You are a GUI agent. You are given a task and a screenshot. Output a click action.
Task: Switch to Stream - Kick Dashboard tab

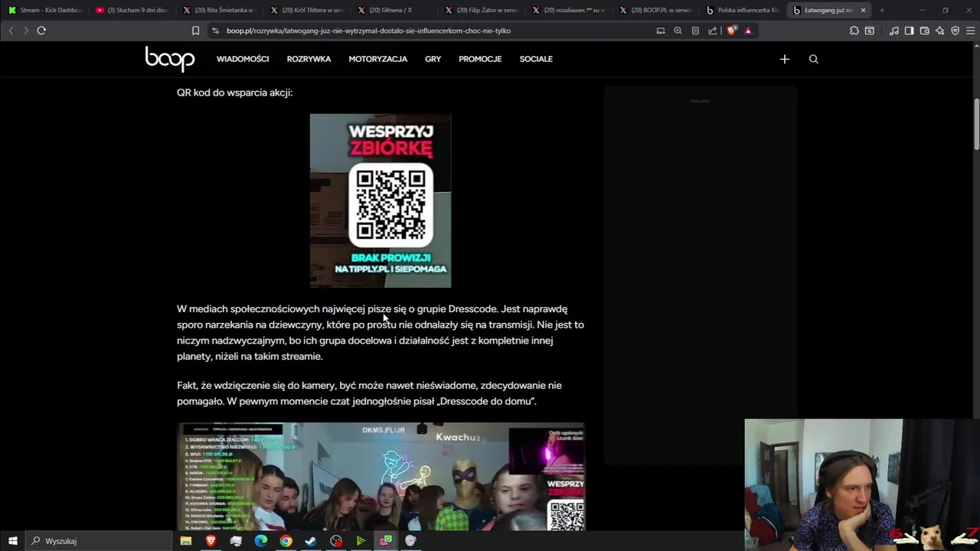click(x=45, y=10)
